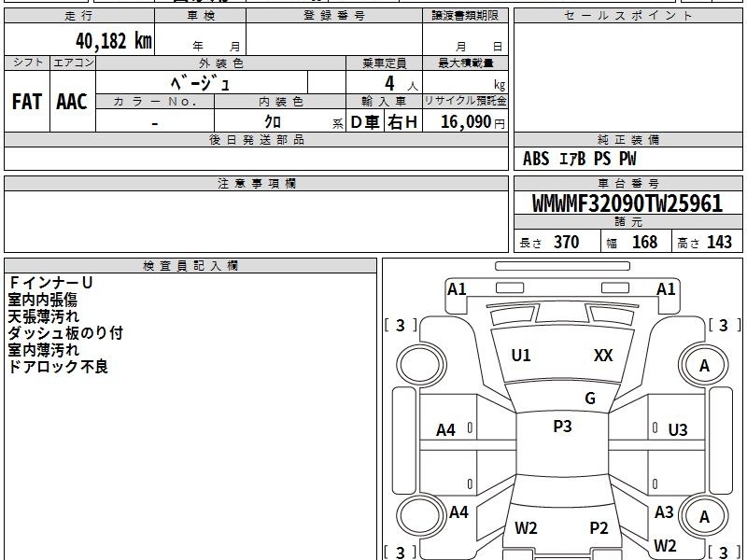Select the seating capacity value 4 人

point(401,84)
